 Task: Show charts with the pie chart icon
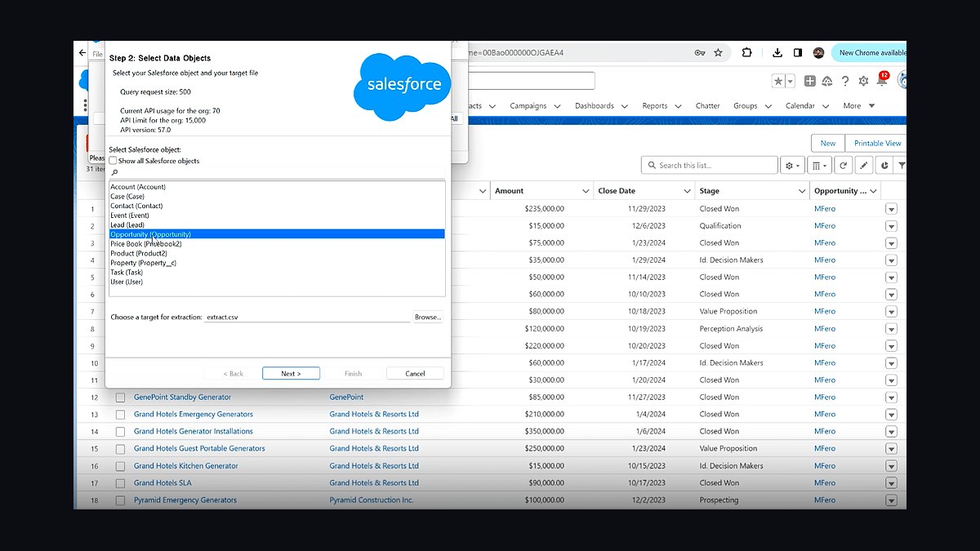885,165
